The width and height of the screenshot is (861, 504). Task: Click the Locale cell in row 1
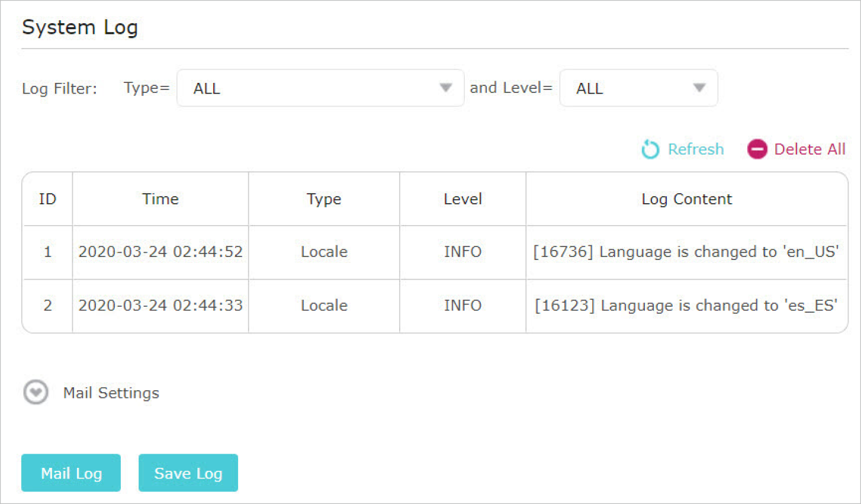tap(324, 252)
